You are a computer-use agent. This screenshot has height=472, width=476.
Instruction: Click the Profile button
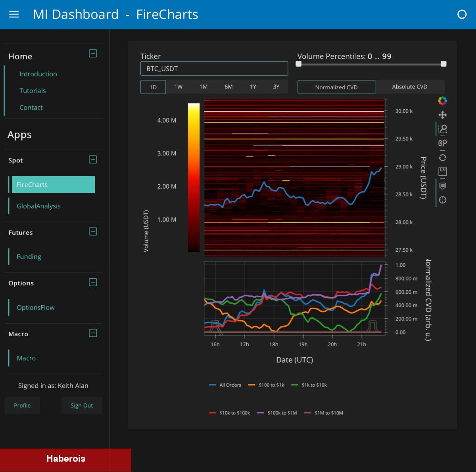(22, 405)
